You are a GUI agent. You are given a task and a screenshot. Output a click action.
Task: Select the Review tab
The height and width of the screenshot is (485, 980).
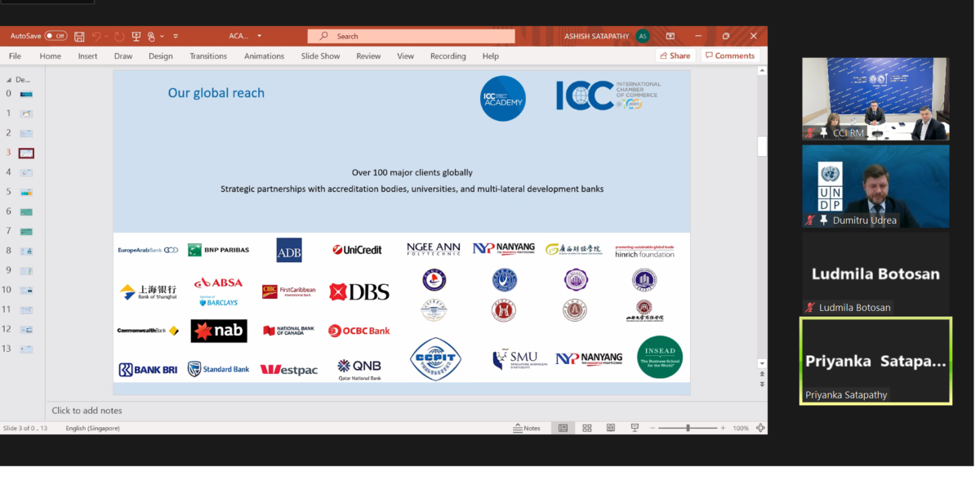pyautogui.click(x=368, y=56)
